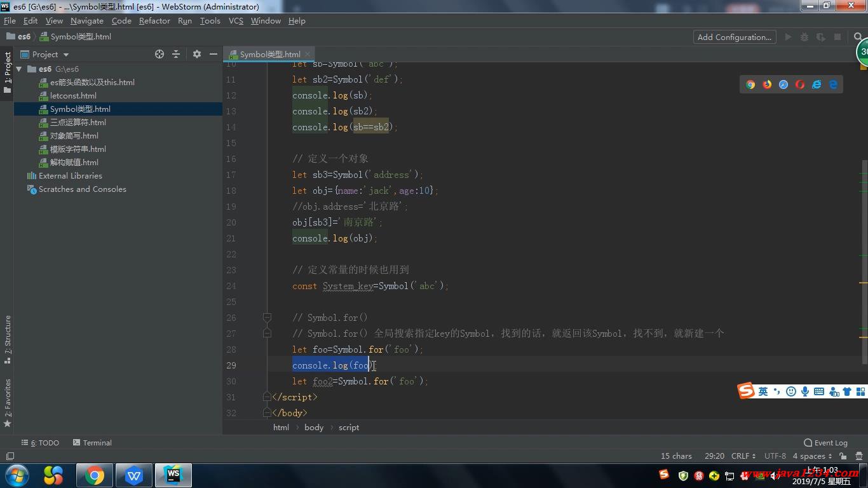
Task: Toggle Sogou punctuation mode icon beside 英
Action: (777, 391)
